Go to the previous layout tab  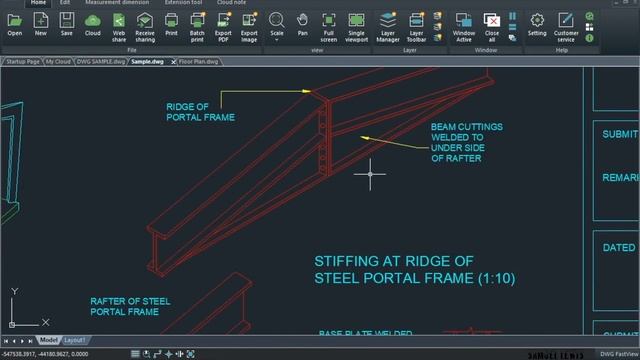pyautogui.click(x=14, y=341)
